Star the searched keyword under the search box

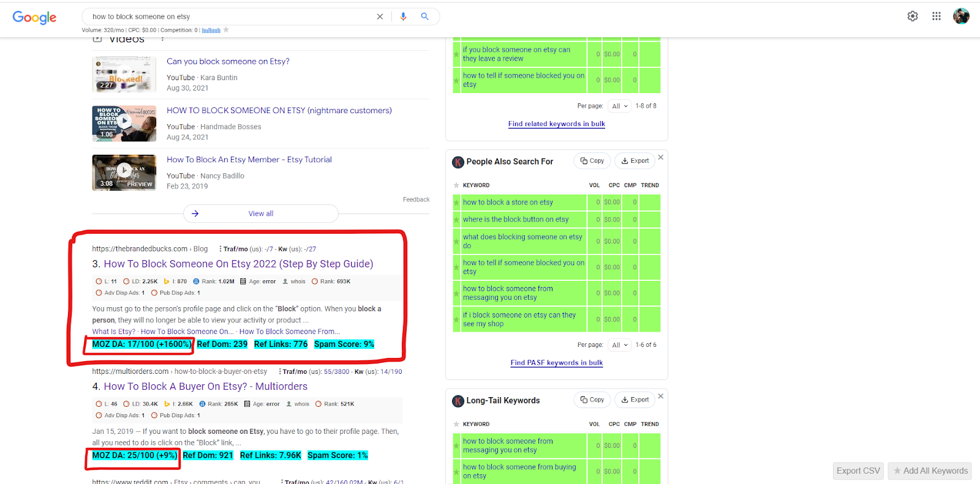pyautogui.click(x=226, y=29)
